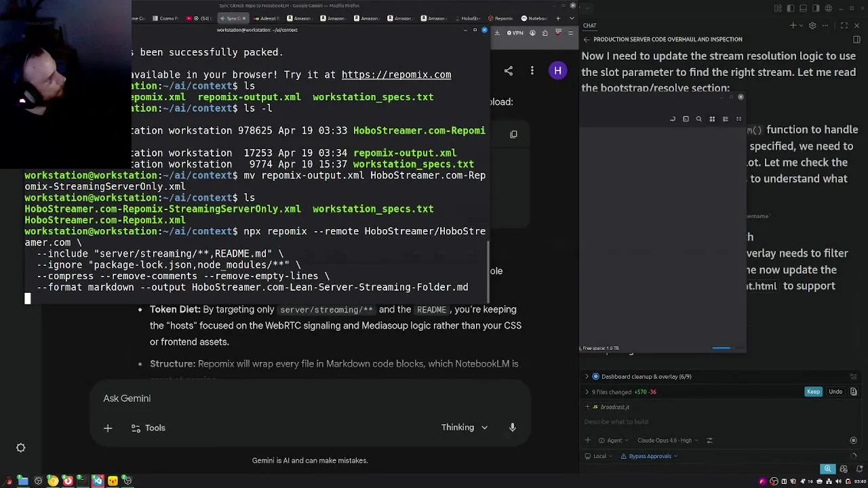Toggle bottom panel in editor title bar

(804, 8)
